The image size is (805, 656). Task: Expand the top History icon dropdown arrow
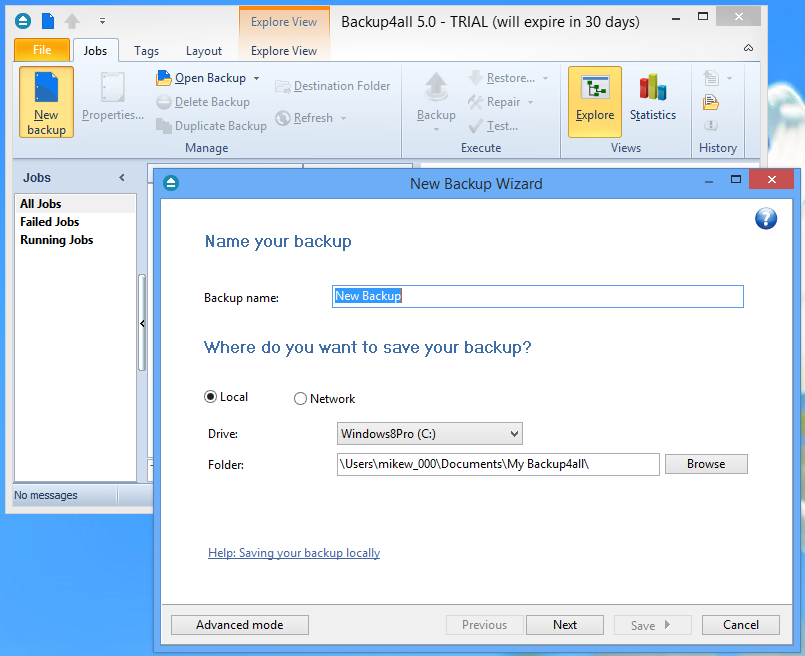(729, 79)
